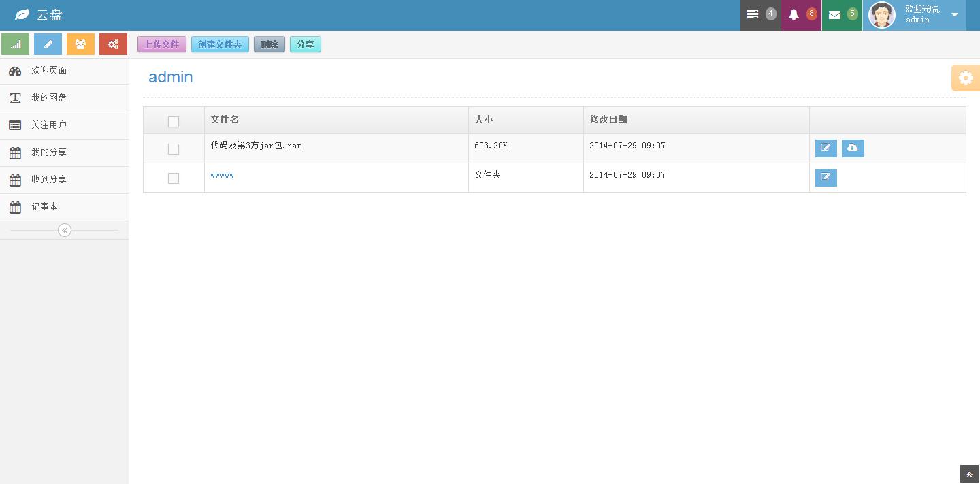The height and width of the screenshot is (484, 980).
Task: Download the 代码及第3方jar包.rar file
Action: 853,148
